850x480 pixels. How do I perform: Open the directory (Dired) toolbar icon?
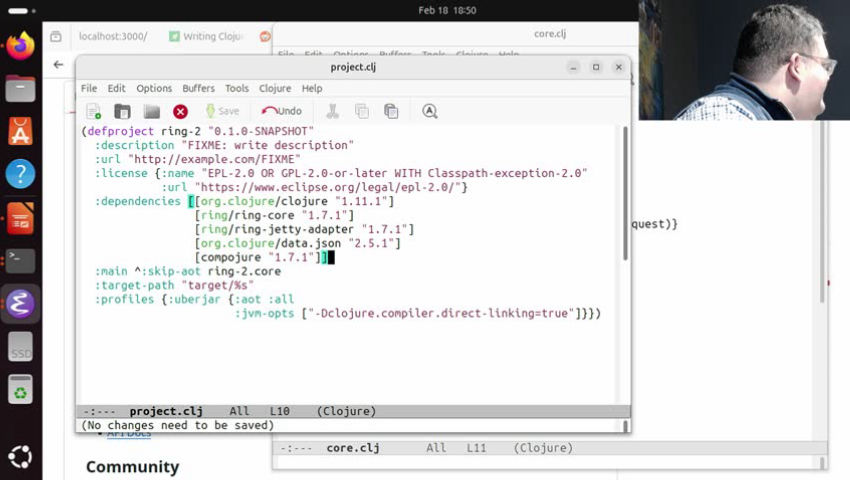(x=152, y=111)
